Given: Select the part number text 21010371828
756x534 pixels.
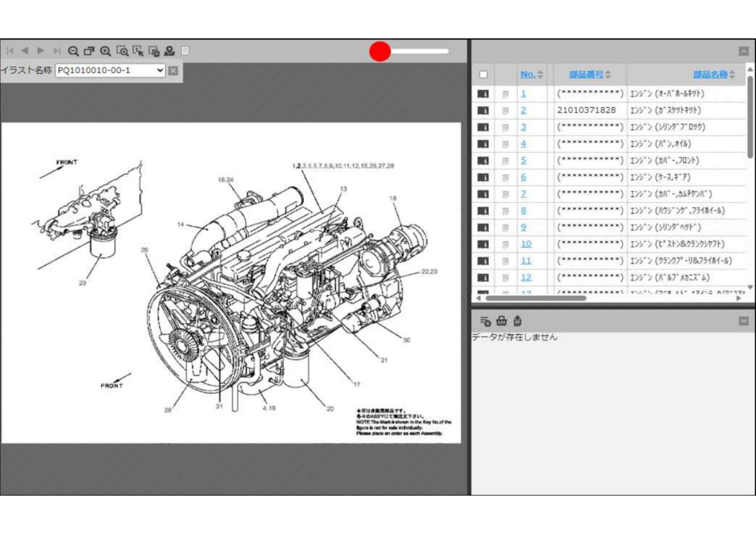Looking at the screenshot, I should pos(587,110).
